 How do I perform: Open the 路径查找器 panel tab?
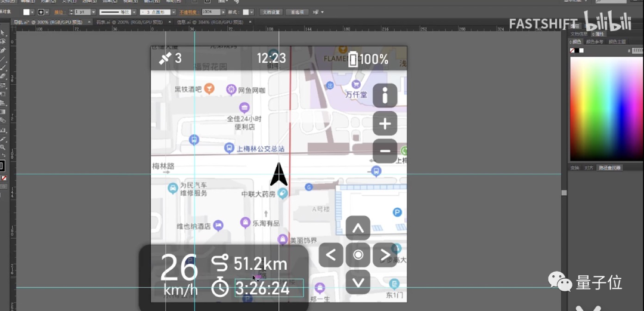tap(608, 168)
